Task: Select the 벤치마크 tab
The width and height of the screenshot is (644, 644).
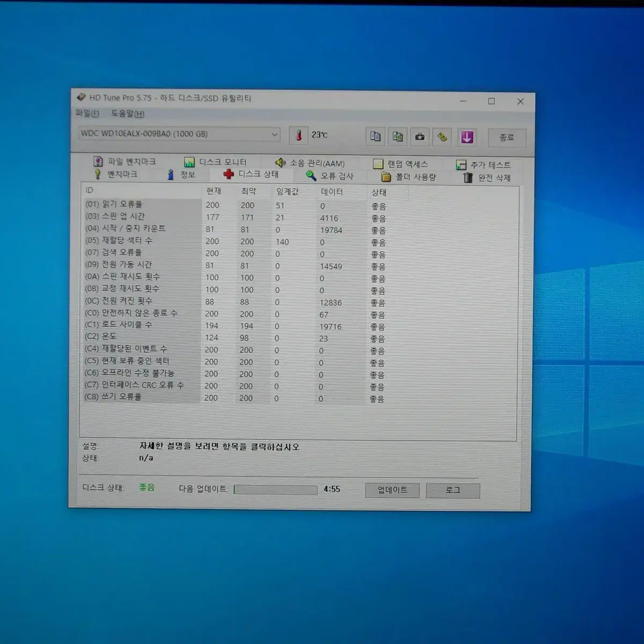Action: 116,174
